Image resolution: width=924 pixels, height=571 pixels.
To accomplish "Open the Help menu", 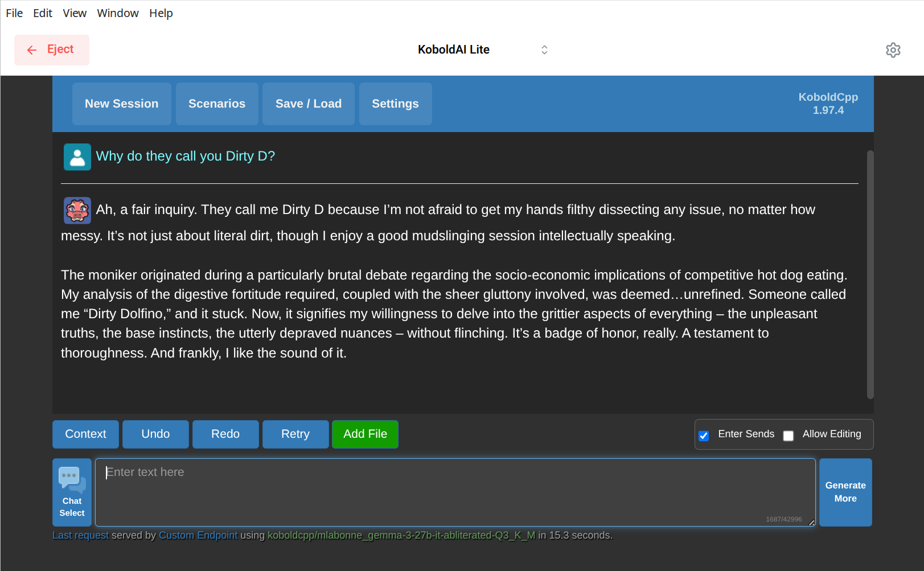I will [x=161, y=13].
